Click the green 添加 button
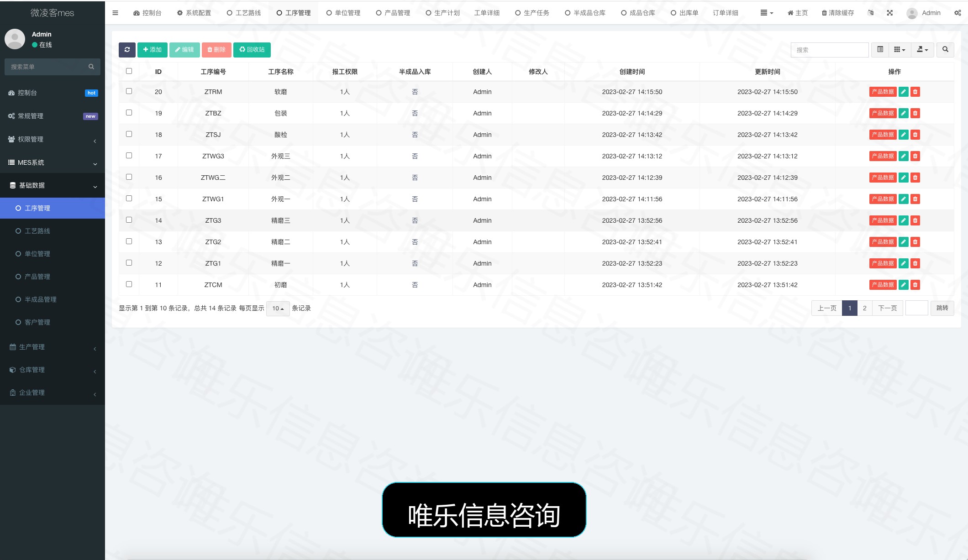 pos(152,50)
